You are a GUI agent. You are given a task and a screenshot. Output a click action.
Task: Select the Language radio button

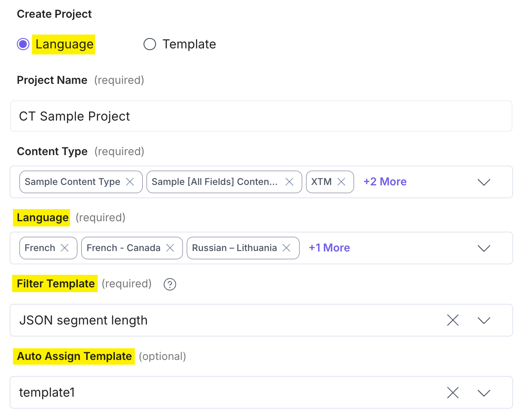pos(23,44)
